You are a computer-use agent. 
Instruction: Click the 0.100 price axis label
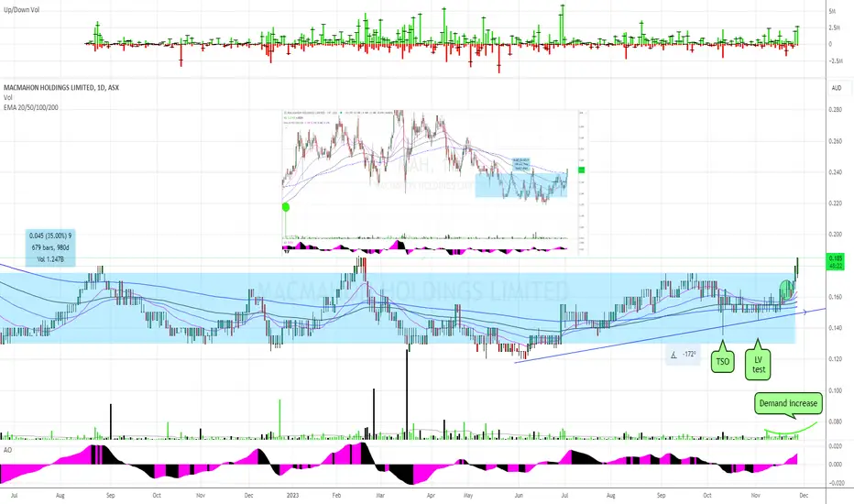[x=835, y=390]
